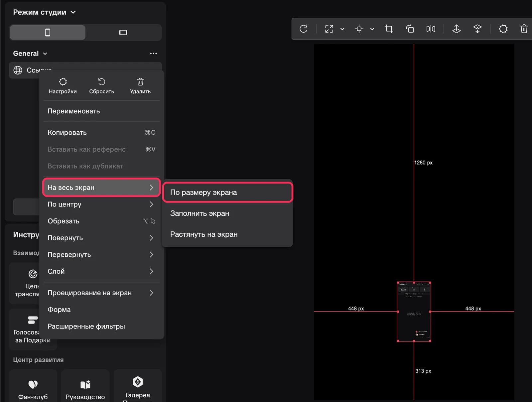Screen dimensions: 532x402
Task: Click the trash icon in the canvas toolbar
Action: coord(524,29)
